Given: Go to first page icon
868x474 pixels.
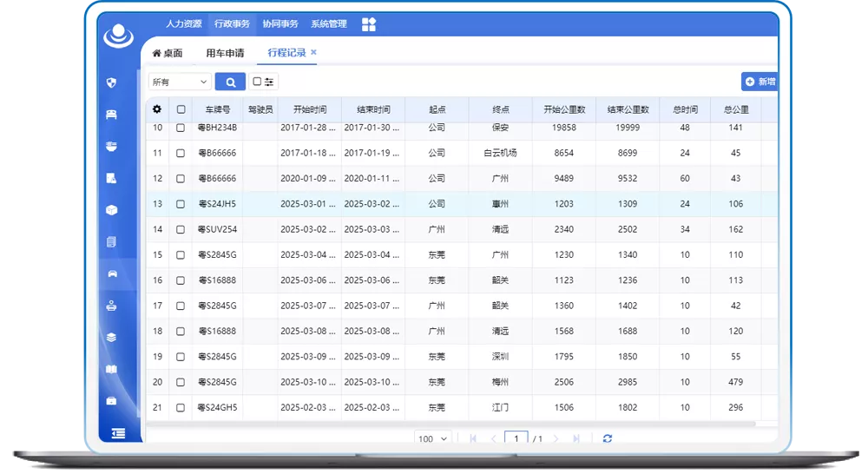Looking at the screenshot, I should coord(473,438).
